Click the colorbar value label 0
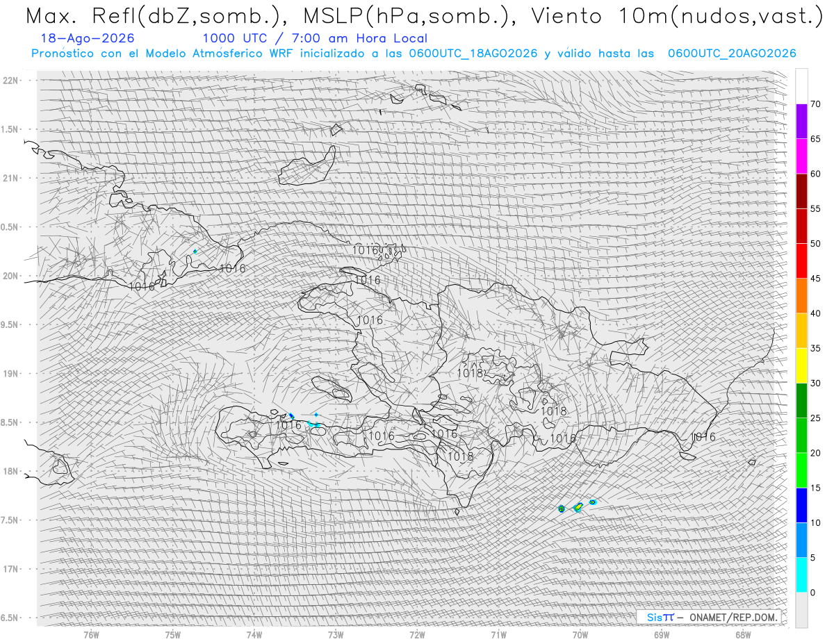The width and height of the screenshot is (834, 644). coord(812,593)
